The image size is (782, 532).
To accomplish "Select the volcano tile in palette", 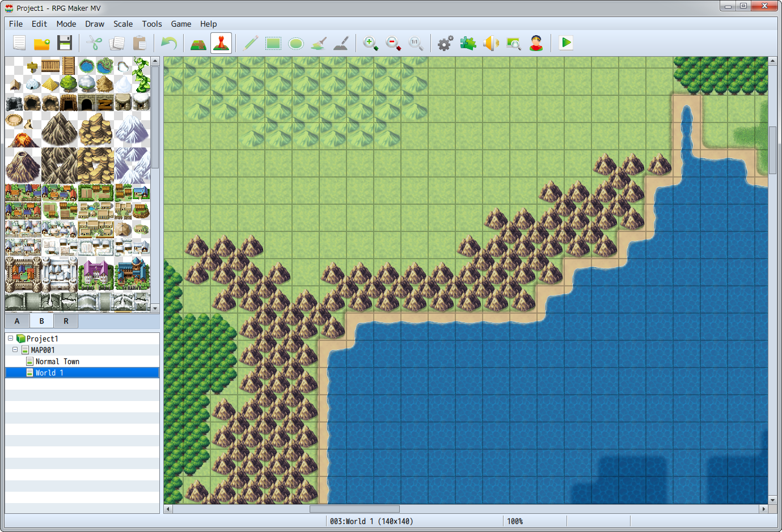I will [23, 138].
